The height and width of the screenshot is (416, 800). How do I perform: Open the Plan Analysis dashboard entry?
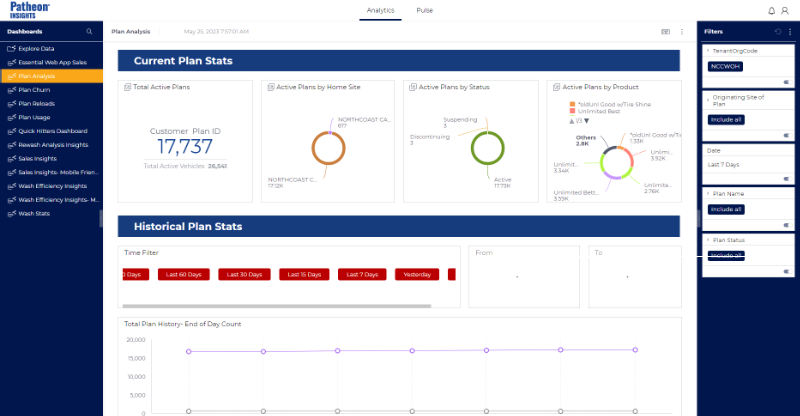coord(52,76)
